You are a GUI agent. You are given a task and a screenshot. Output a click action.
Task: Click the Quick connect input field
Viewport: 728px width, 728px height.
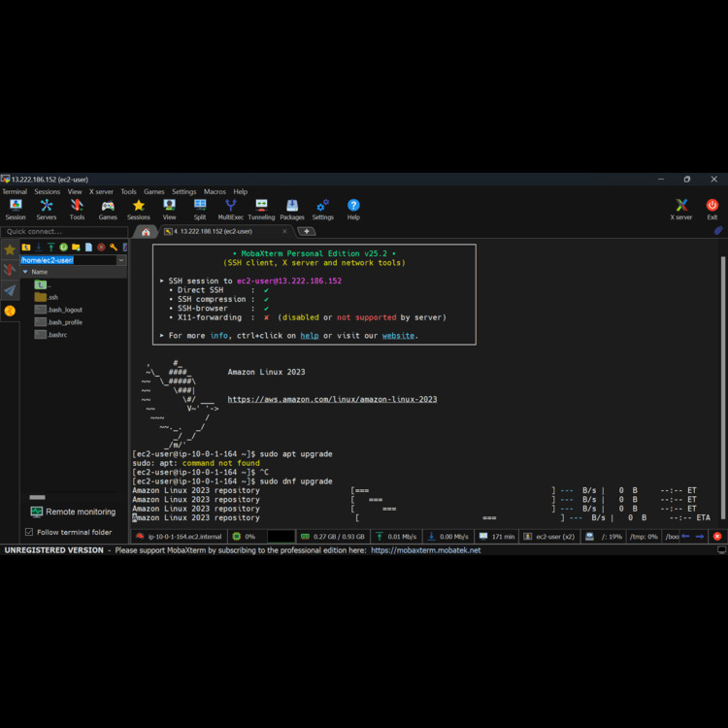click(64, 231)
